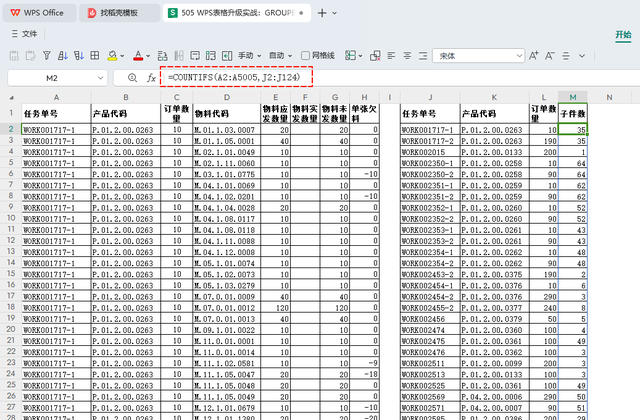Screen dimensions: 640x420
Task: Click header cell 物料代码
Action: (x=227, y=113)
